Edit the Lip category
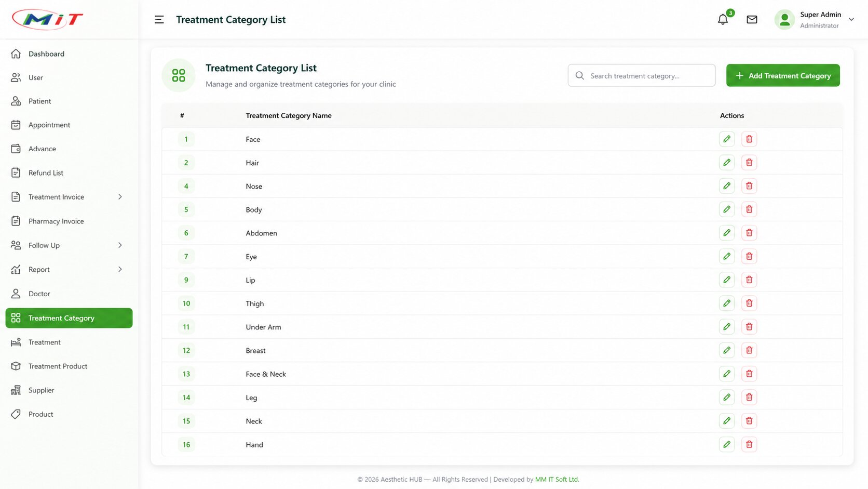 (x=727, y=280)
